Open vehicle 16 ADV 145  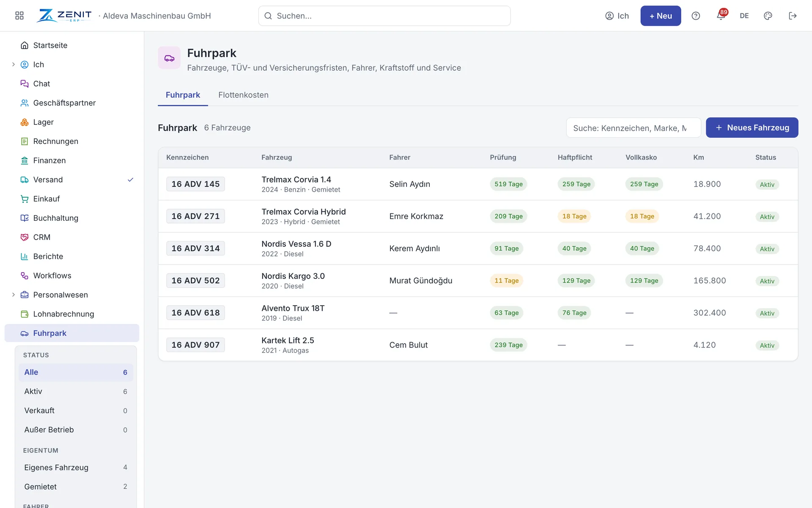(x=195, y=184)
